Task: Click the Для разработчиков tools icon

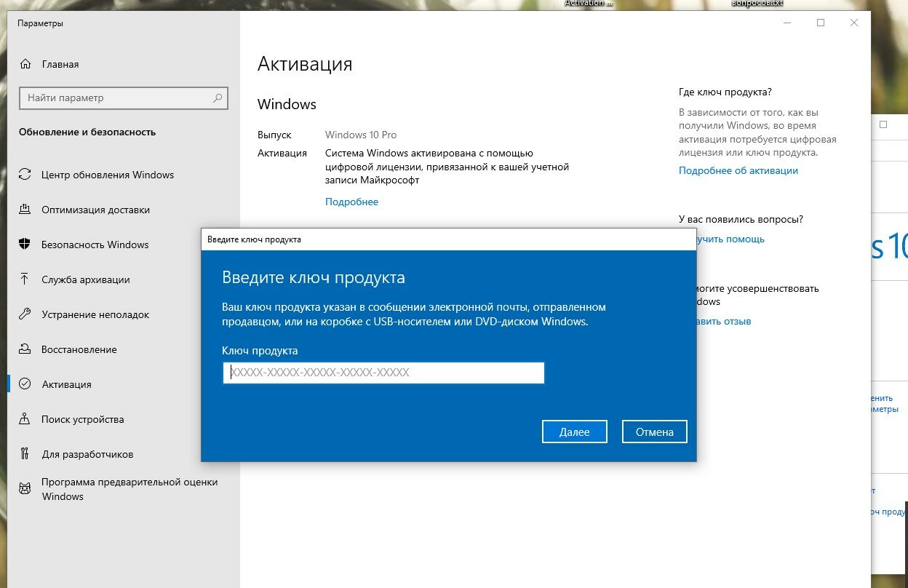Action: pos(25,454)
